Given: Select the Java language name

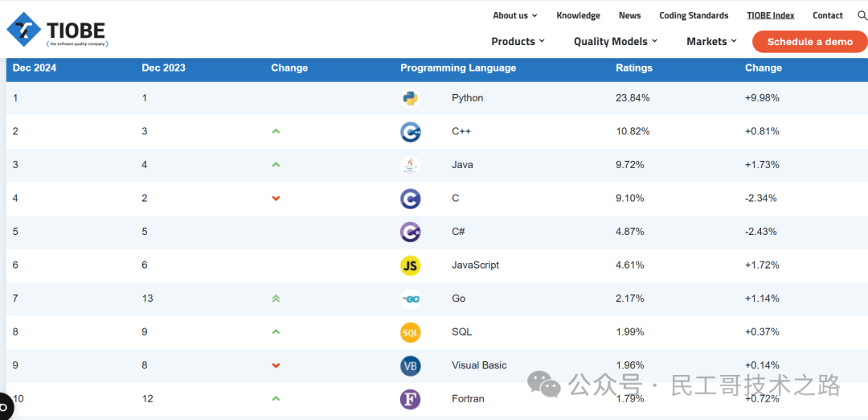Looking at the screenshot, I should click(x=462, y=165).
